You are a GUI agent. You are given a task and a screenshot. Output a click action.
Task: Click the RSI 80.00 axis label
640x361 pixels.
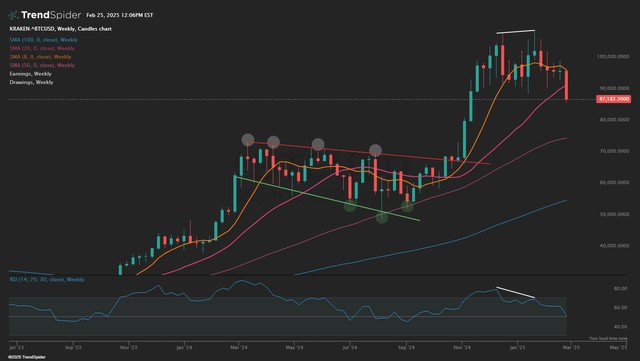pos(620,288)
